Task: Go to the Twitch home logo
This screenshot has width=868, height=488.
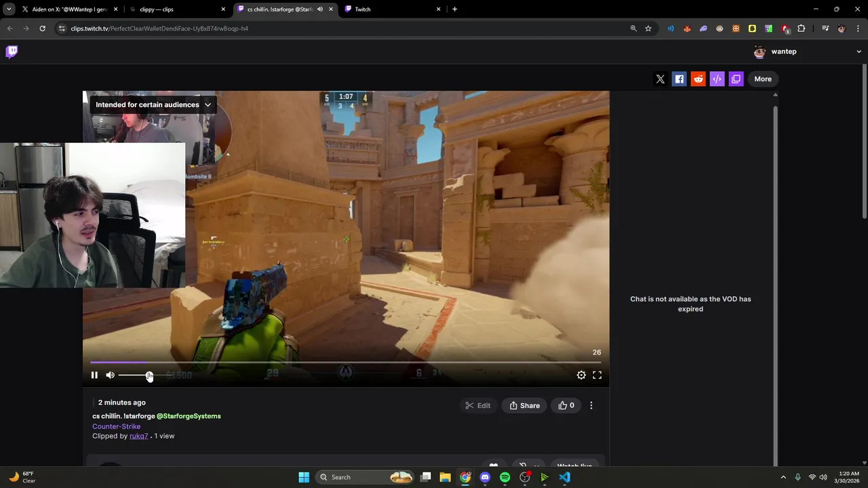Action: click(12, 52)
